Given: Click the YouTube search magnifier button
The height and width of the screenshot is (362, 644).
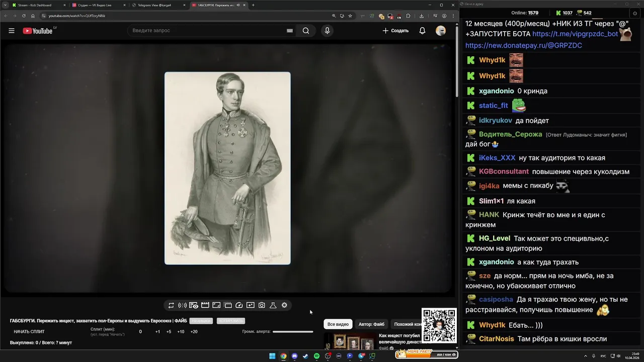Looking at the screenshot, I should (x=306, y=31).
